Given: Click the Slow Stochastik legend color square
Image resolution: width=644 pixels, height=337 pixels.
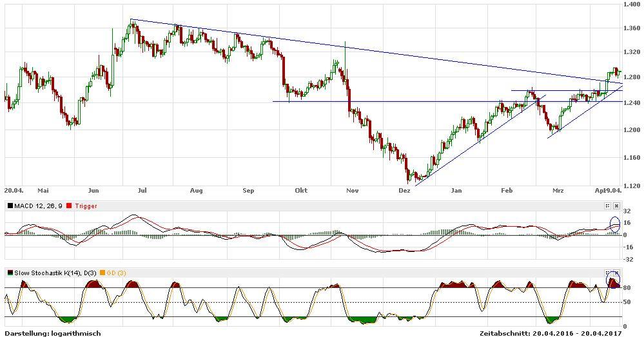Looking at the screenshot, I should coord(10,273).
